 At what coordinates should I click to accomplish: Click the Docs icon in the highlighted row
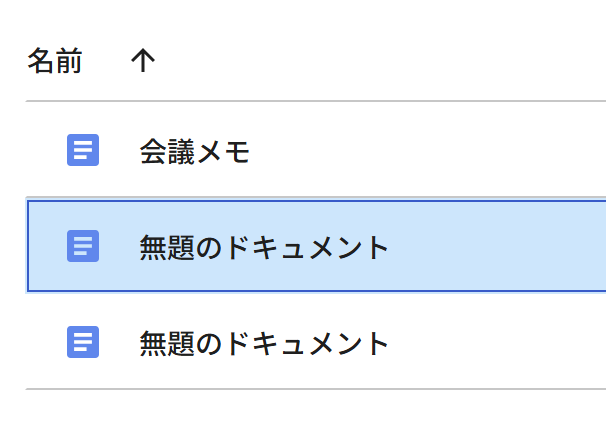(83, 246)
